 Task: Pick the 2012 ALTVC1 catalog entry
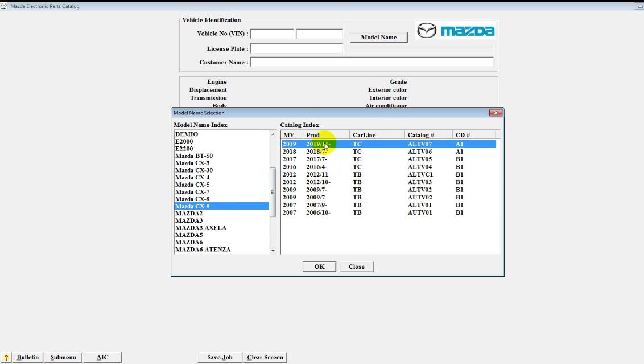[x=389, y=174]
